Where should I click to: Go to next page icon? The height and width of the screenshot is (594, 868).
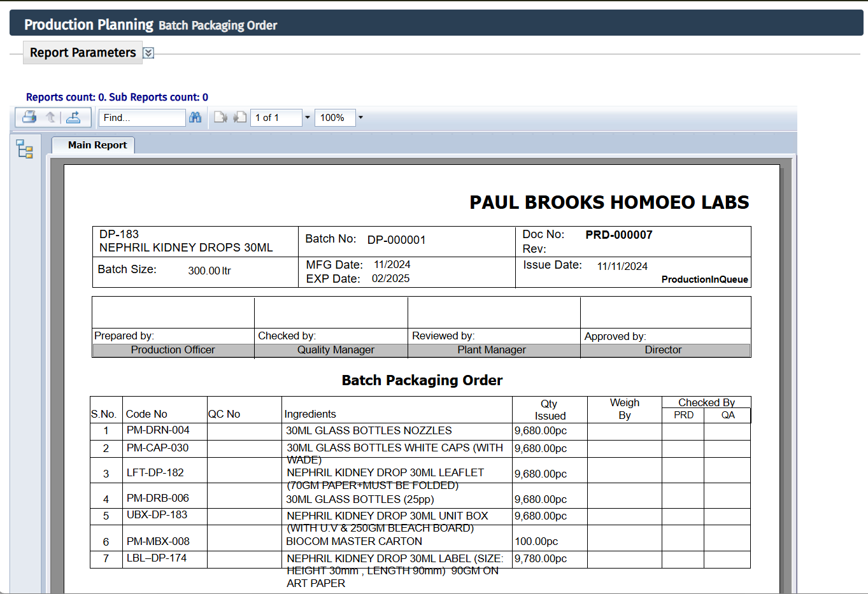[x=220, y=117]
